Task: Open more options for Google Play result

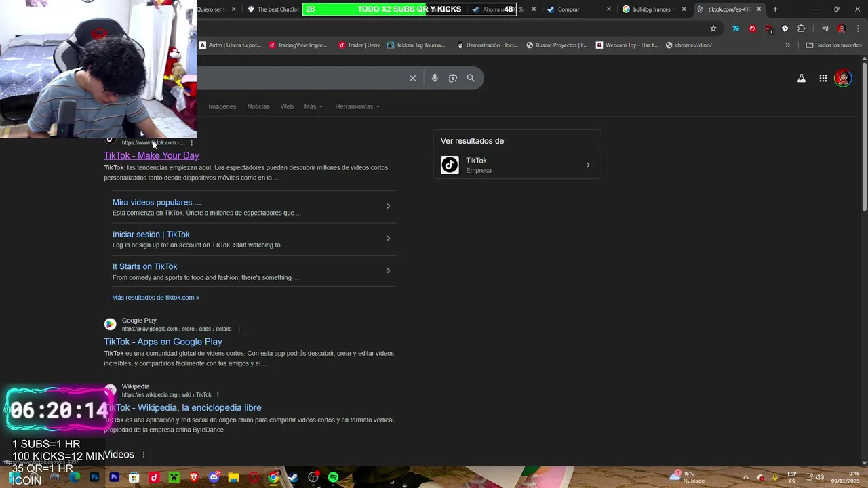Action: [239, 329]
